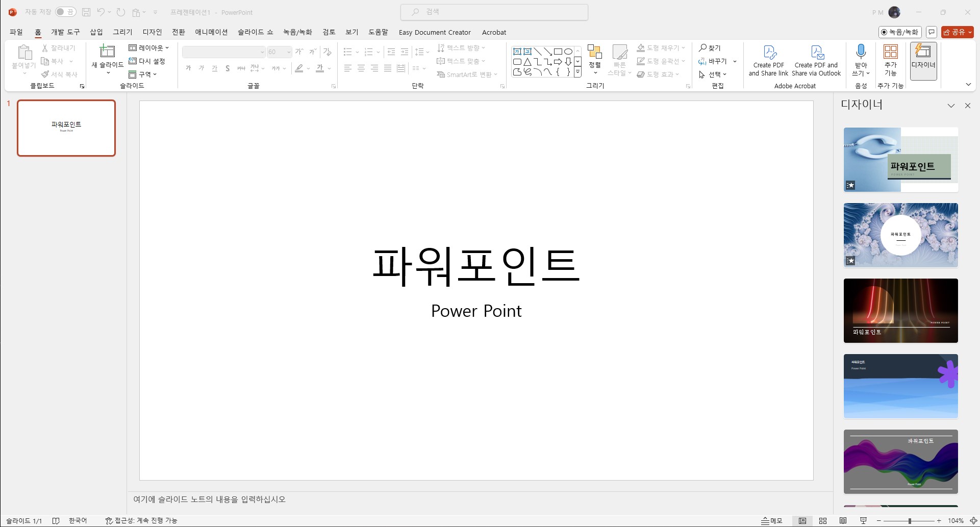
Task: Expand the 새 슬라이드 dropdown arrow
Action: (108, 72)
